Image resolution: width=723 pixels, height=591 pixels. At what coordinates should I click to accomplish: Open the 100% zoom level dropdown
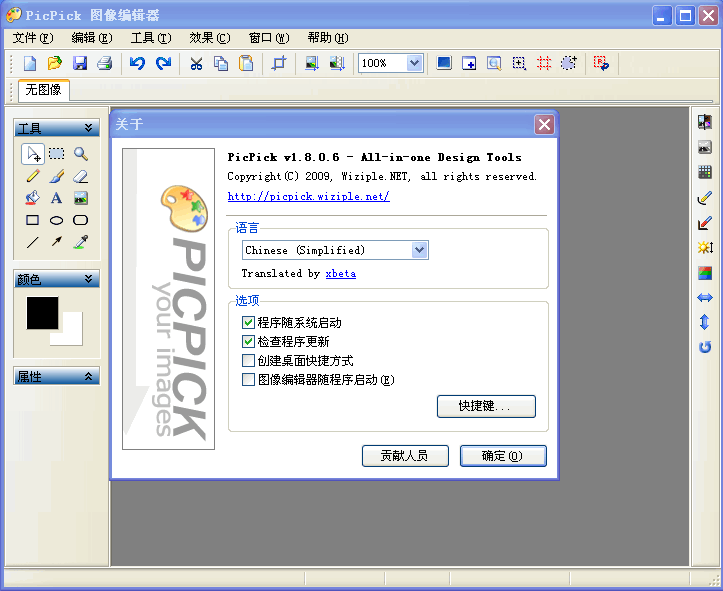414,63
